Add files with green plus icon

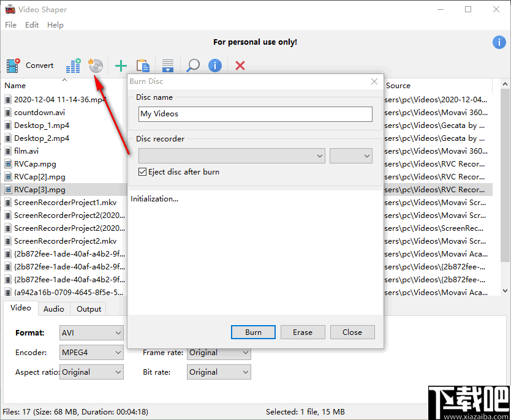point(121,66)
